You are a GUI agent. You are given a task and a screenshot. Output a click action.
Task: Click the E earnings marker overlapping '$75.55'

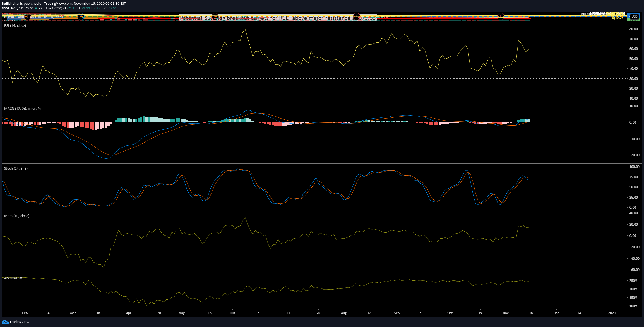pos(356,16)
